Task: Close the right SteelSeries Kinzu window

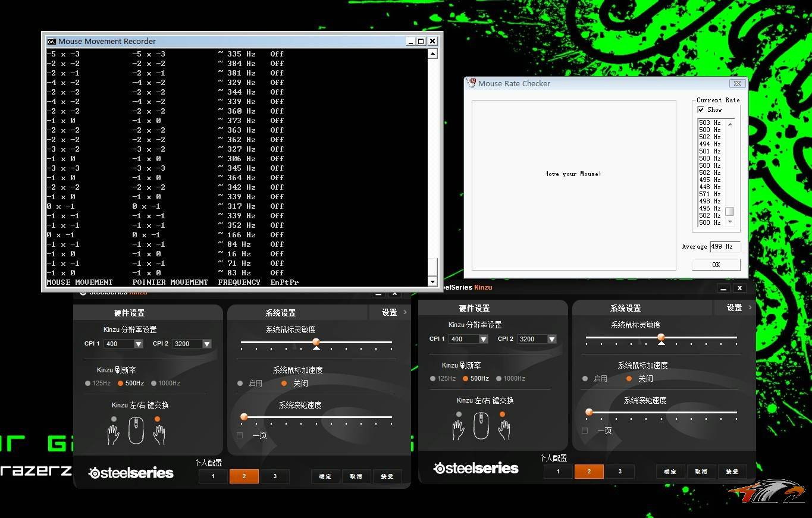Action: point(739,288)
